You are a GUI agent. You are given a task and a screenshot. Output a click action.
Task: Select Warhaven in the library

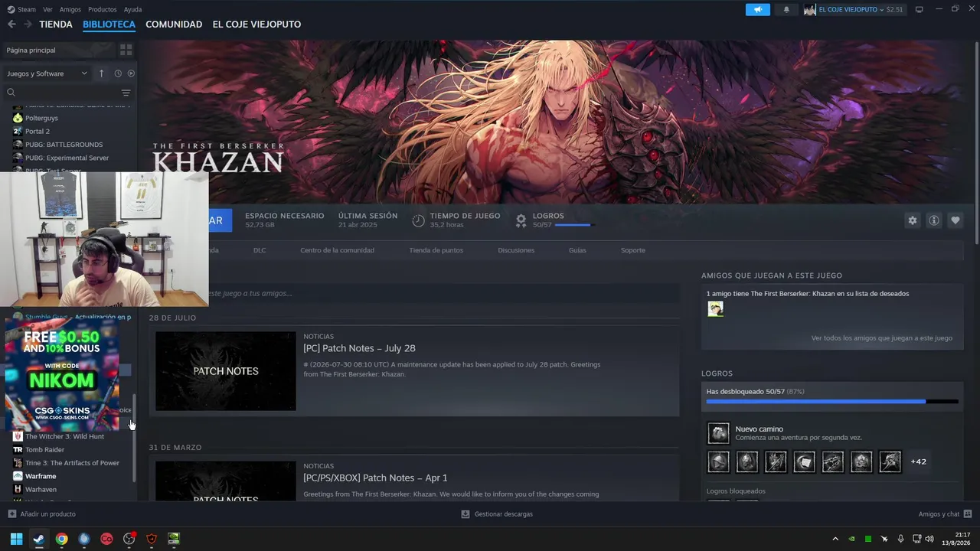(x=41, y=489)
